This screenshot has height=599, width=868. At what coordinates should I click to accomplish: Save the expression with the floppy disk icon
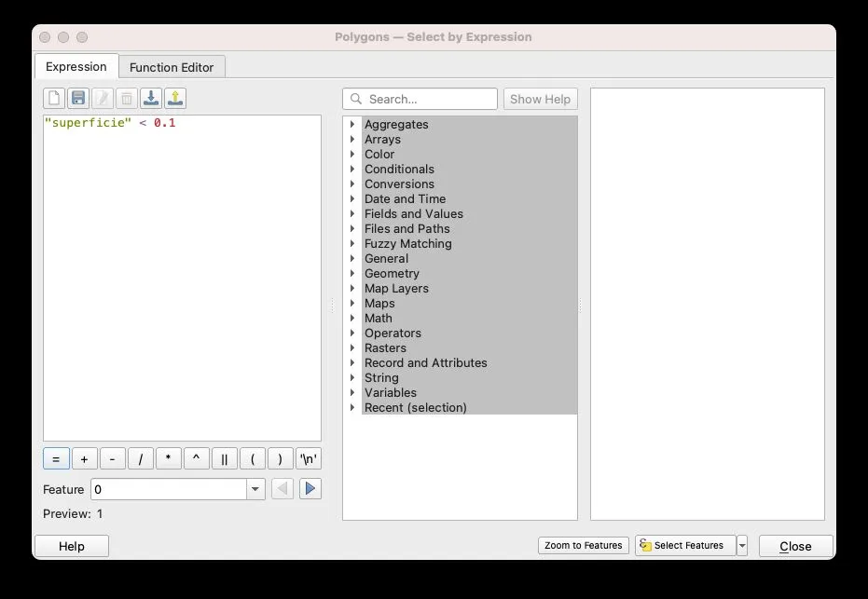[x=78, y=99]
